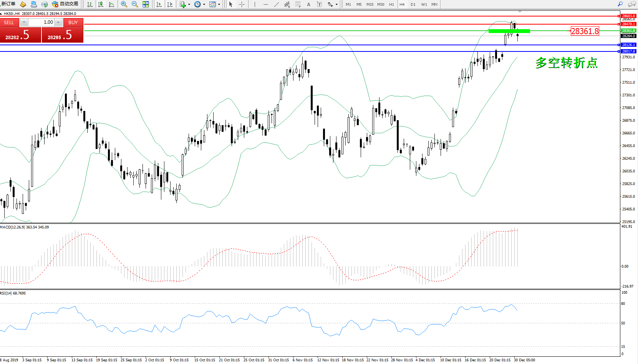Click the BUY button
Viewport: 638px width, 364px height.
pos(73,23)
